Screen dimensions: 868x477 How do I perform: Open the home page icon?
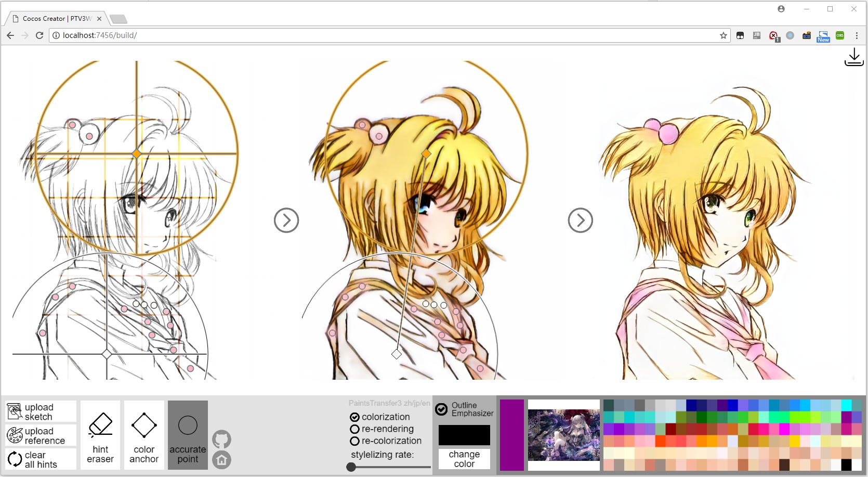pyautogui.click(x=221, y=460)
